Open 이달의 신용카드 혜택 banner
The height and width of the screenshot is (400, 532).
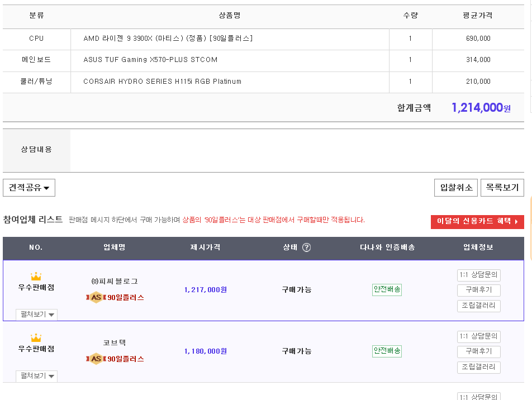[x=477, y=222]
